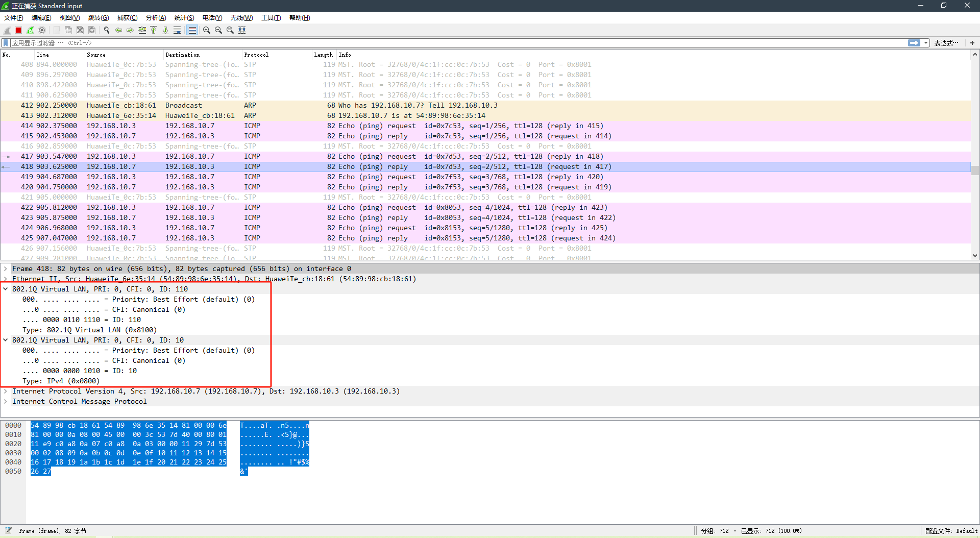The width and height of the screenshot is (980, 538).
Task: Zoom in the main window text
Action: [x=207, y=30]
